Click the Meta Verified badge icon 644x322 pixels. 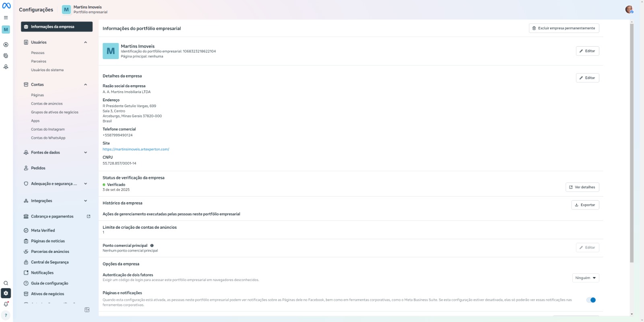26,230
